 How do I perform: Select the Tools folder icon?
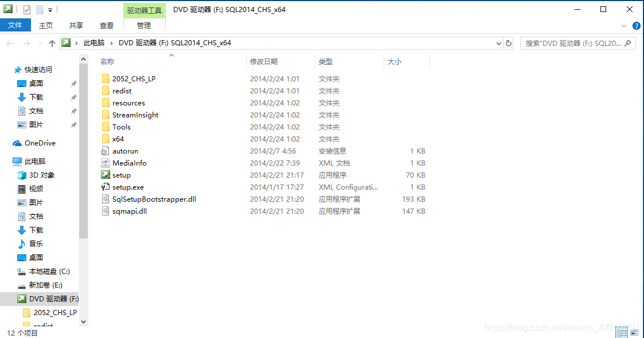(106, 127)
